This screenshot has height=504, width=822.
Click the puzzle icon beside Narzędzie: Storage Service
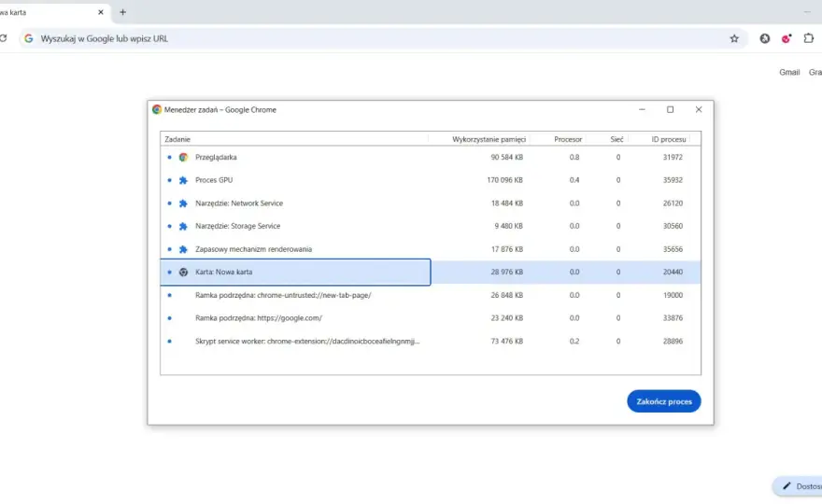183,226
